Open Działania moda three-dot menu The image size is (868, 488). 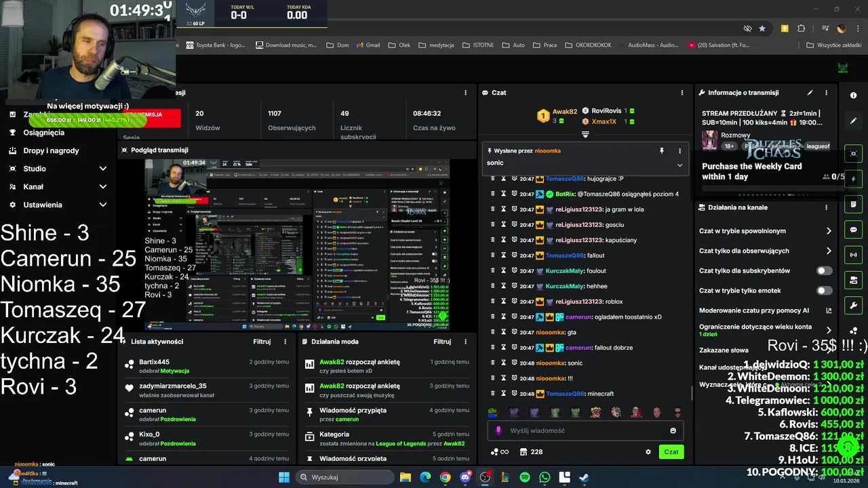465,342
